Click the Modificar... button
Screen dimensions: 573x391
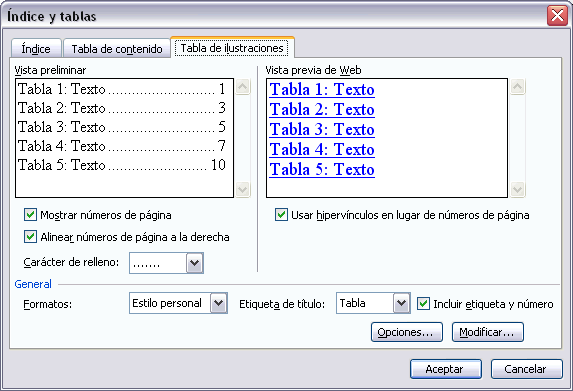pyautogui.click(x=488, y=332)
